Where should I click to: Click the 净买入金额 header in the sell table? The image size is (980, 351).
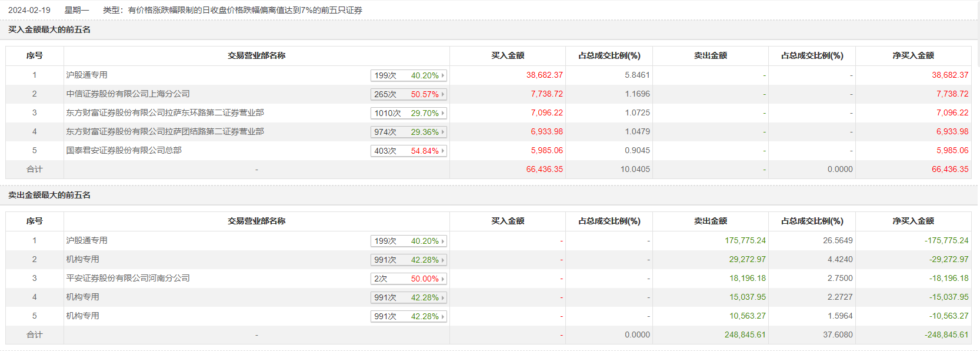coord(913,221)
